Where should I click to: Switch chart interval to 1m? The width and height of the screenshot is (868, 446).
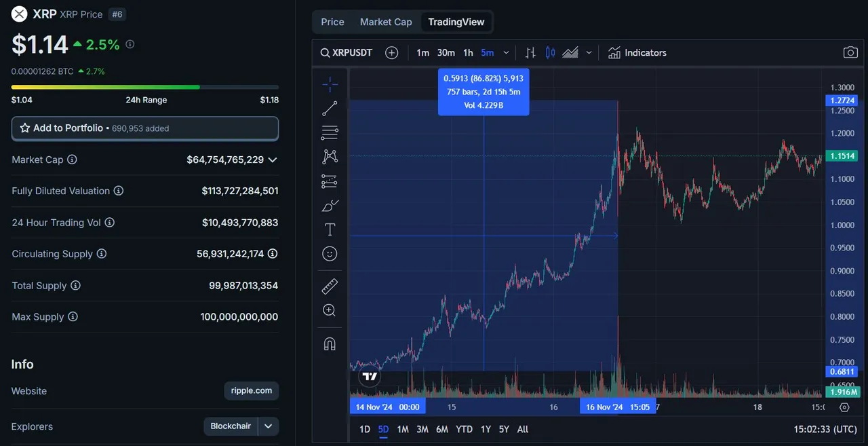tap(422, 53)
